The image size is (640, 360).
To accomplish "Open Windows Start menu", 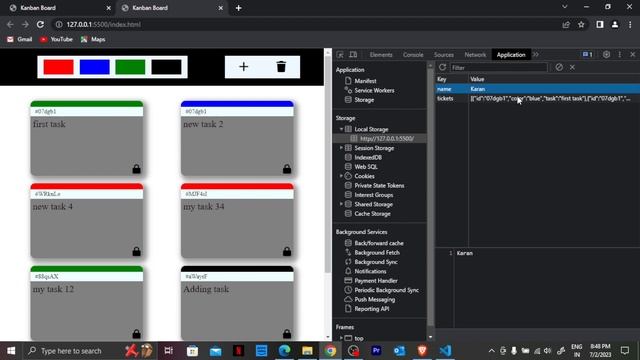I will click(11, 351).
